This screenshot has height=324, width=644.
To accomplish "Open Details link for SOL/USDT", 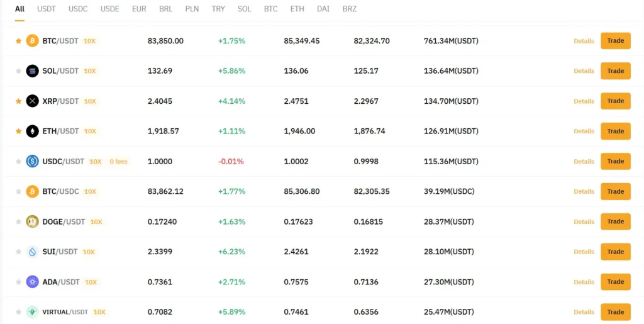I will [584, 71].
